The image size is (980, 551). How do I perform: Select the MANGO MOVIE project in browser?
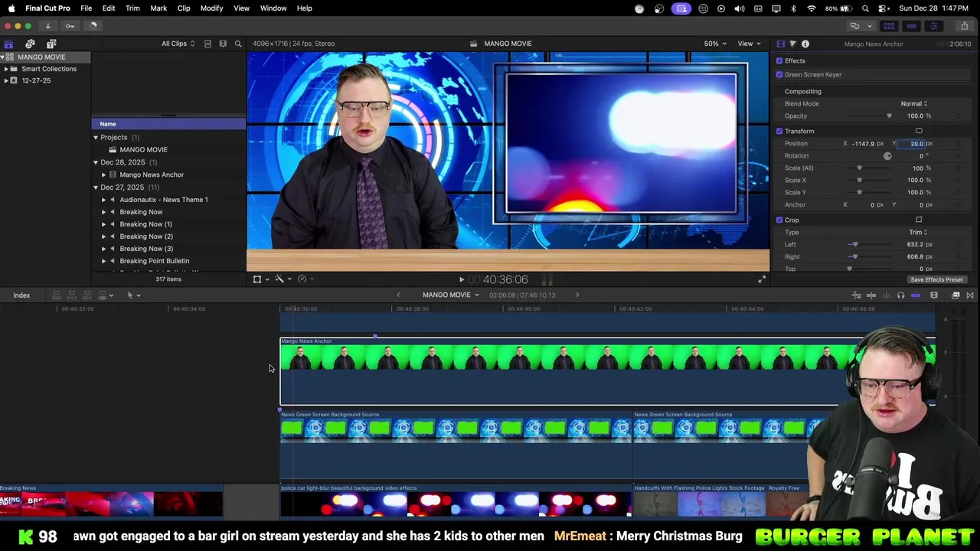pos(143,150)
